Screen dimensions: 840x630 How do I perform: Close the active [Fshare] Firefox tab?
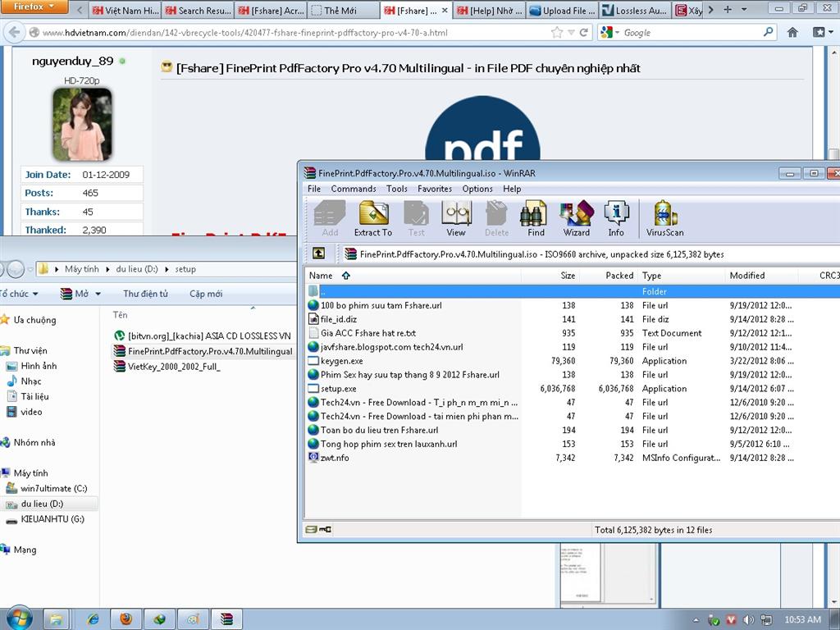point(444,10)
